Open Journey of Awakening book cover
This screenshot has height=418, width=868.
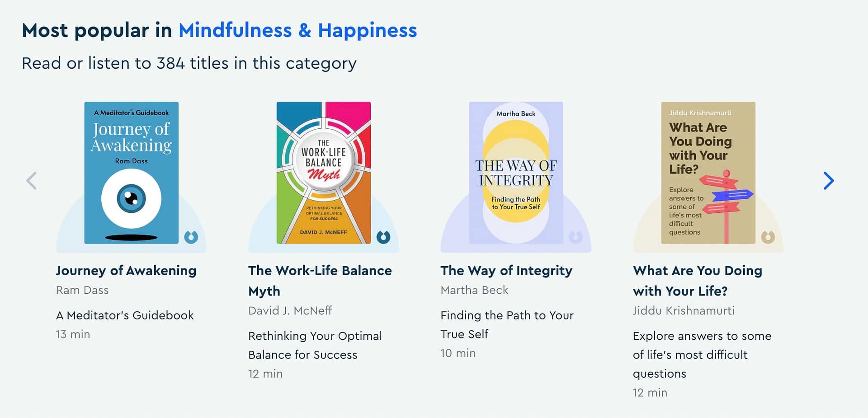click(x=131, y=173)
